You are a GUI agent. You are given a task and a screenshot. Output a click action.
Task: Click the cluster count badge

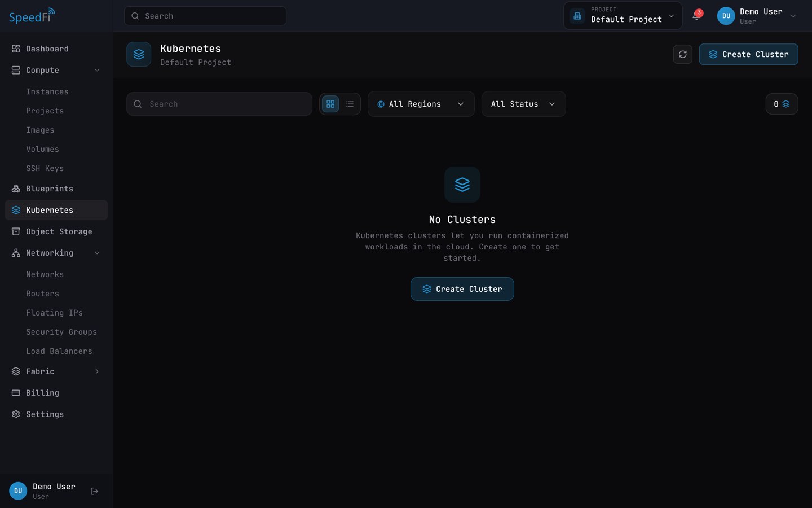782,104
